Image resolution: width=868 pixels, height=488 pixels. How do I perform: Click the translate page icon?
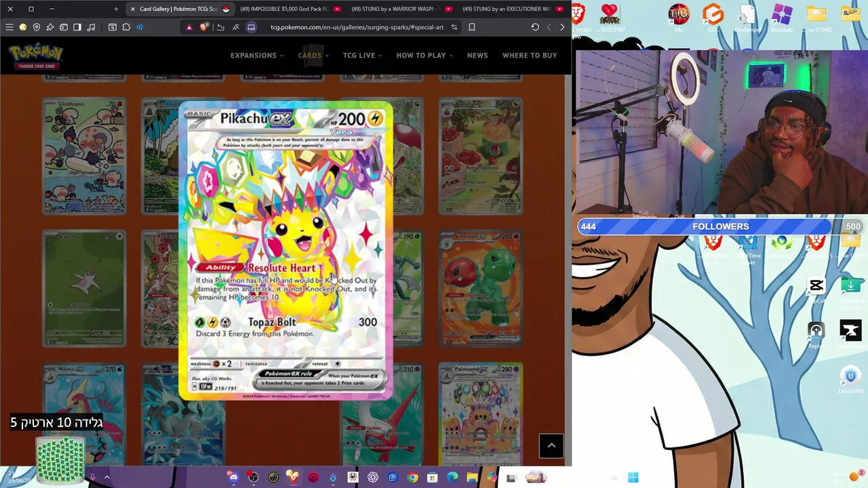click(235, 27)
